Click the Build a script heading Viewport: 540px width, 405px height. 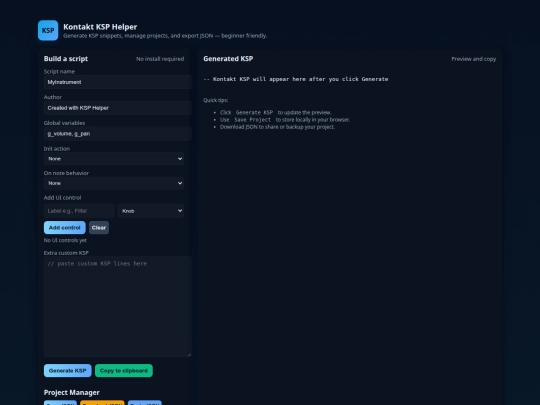coord(66,59)
